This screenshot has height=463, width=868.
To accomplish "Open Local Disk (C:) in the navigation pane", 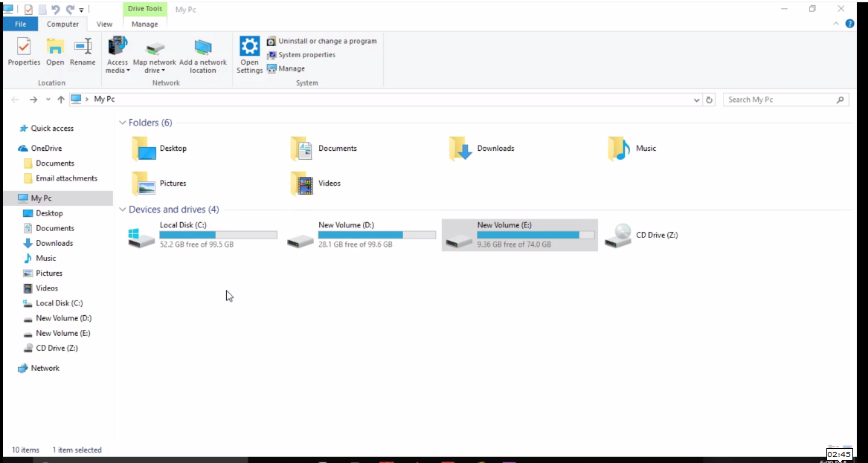I will (x=53, y=303).
